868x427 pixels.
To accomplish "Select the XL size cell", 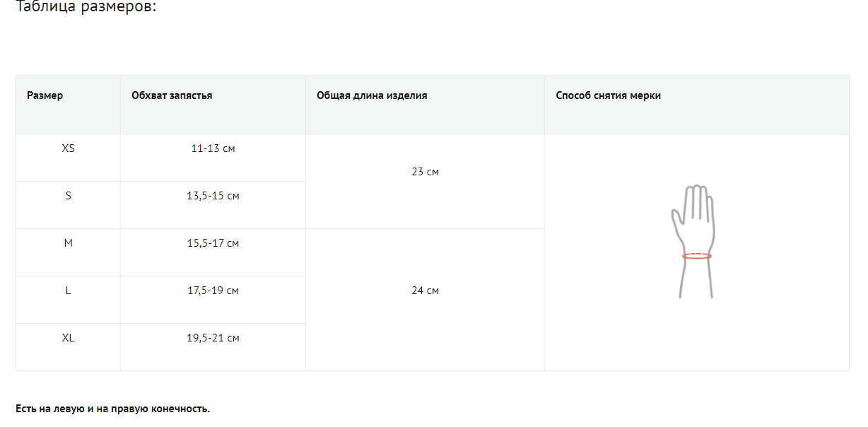I will (69, 338).
